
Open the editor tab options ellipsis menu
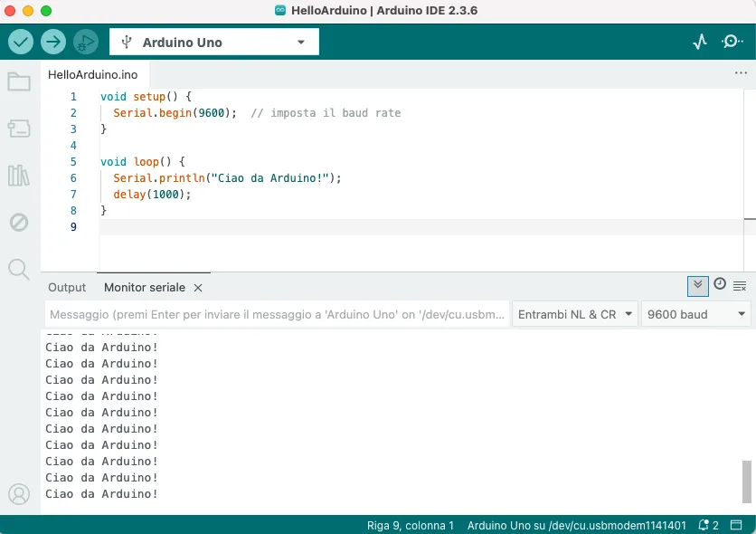click(741, 72)
